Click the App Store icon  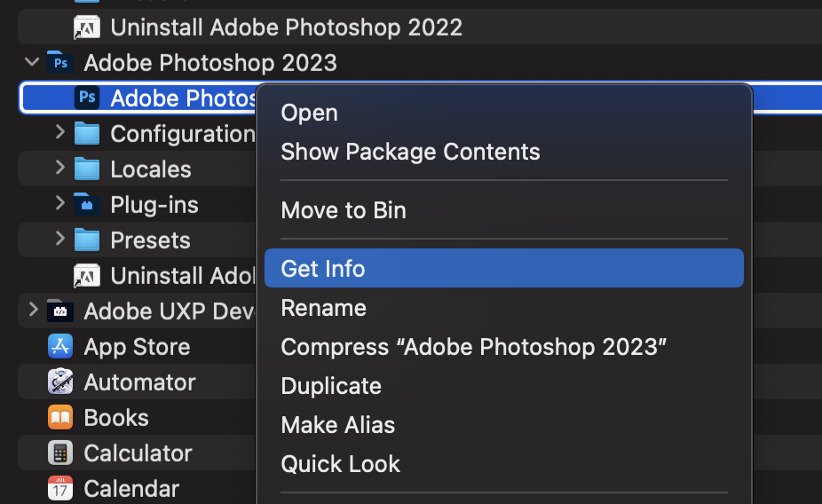(60, 346)
